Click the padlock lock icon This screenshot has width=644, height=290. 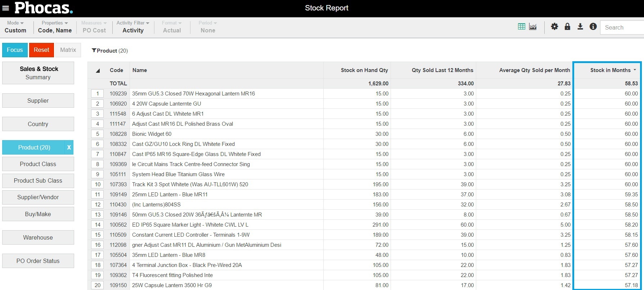(x=567, y=27)
